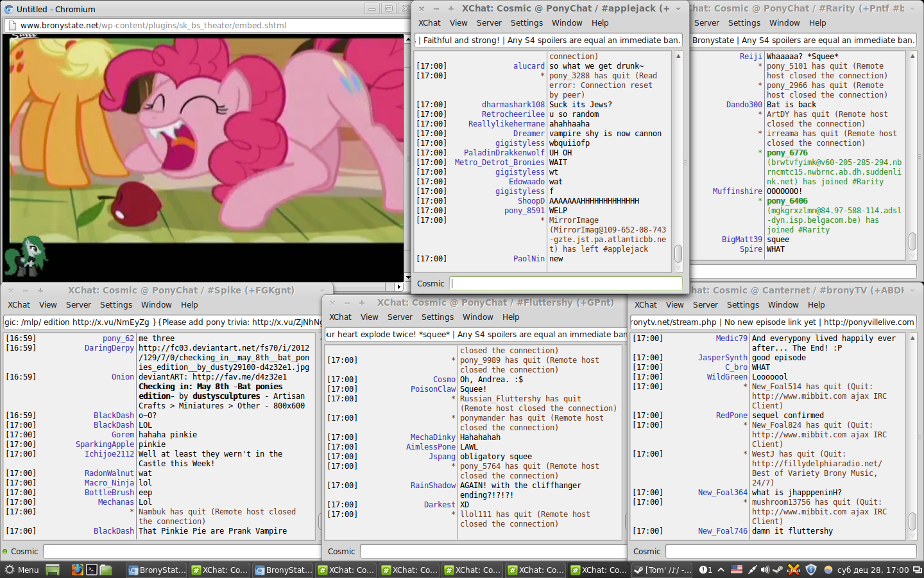Screen dimensions: 924x578
Task: Click the #applejack message input box
Action: 566,283
